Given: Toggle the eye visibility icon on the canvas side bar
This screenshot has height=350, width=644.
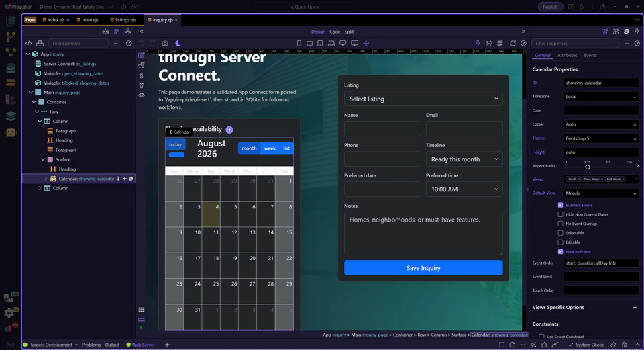Looking at the screenshot, I should [142, 95].
